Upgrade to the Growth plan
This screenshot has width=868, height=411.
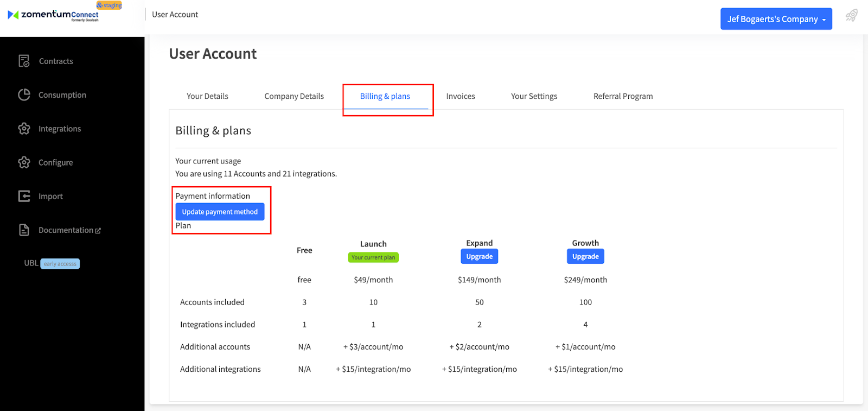point(585,256)
